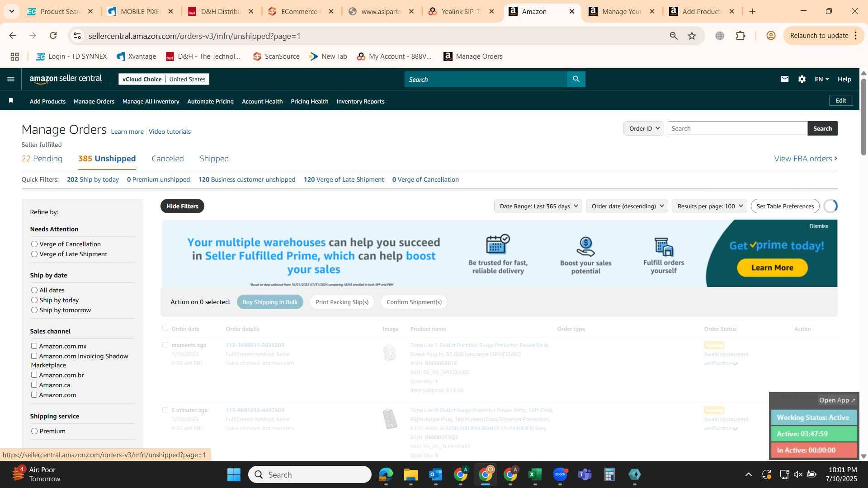The image size is (868, 488).
Task: Select the Ship by today radio button
Action: (x=34, y=300)
